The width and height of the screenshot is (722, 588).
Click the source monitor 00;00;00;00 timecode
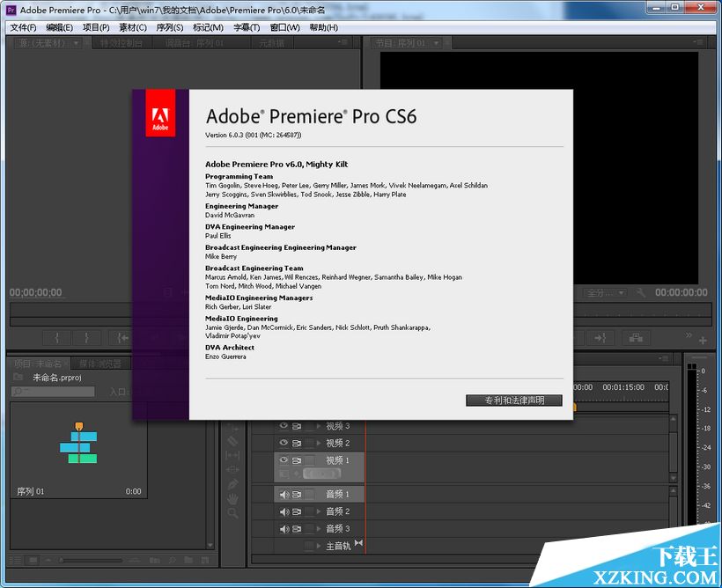[x=36, y=292]
